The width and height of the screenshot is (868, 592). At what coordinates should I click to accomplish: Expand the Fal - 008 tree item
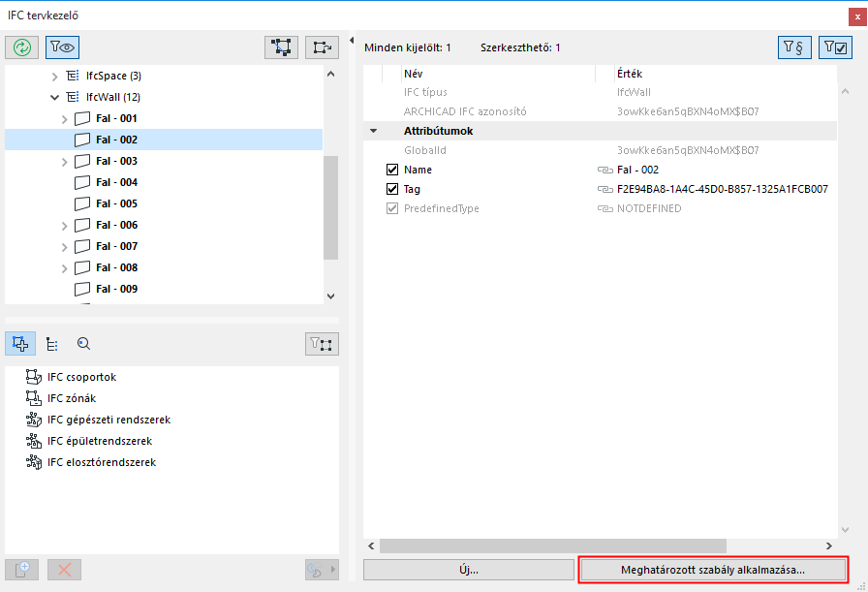(x=64, y=268)
